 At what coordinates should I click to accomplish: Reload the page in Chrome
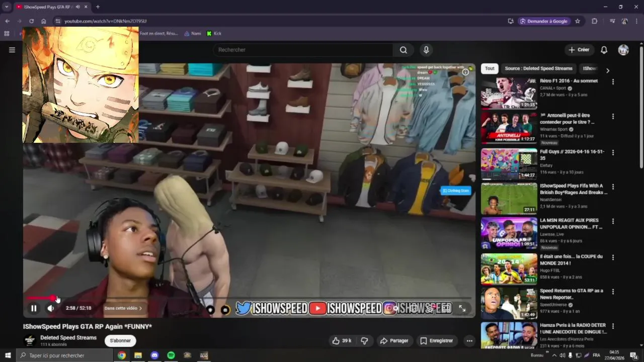pos(31,21)
